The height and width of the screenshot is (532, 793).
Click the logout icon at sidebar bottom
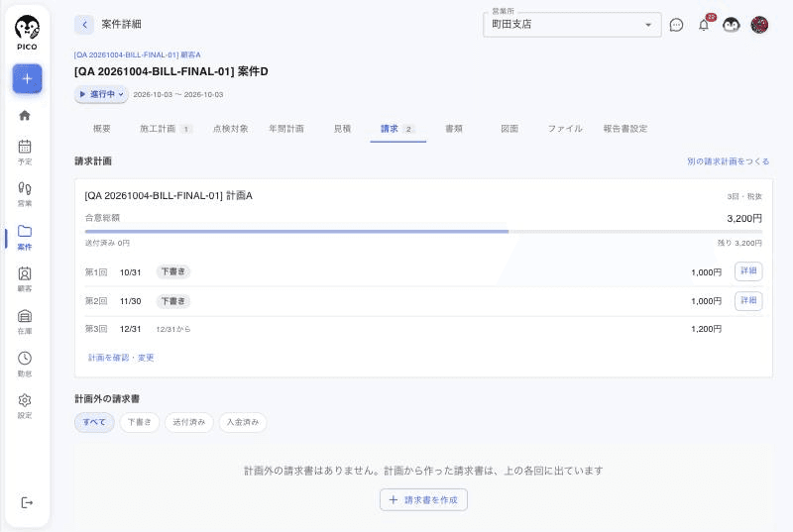27,502
